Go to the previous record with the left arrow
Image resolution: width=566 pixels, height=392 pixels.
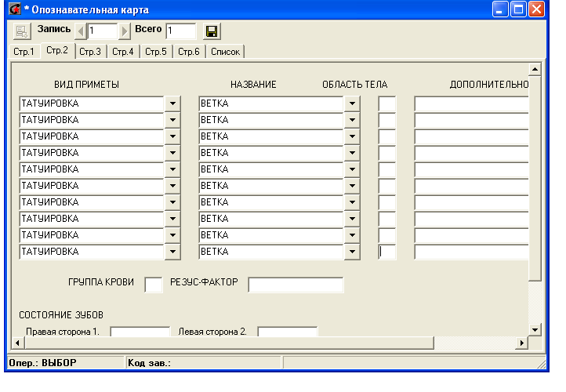tap(81, 31)
